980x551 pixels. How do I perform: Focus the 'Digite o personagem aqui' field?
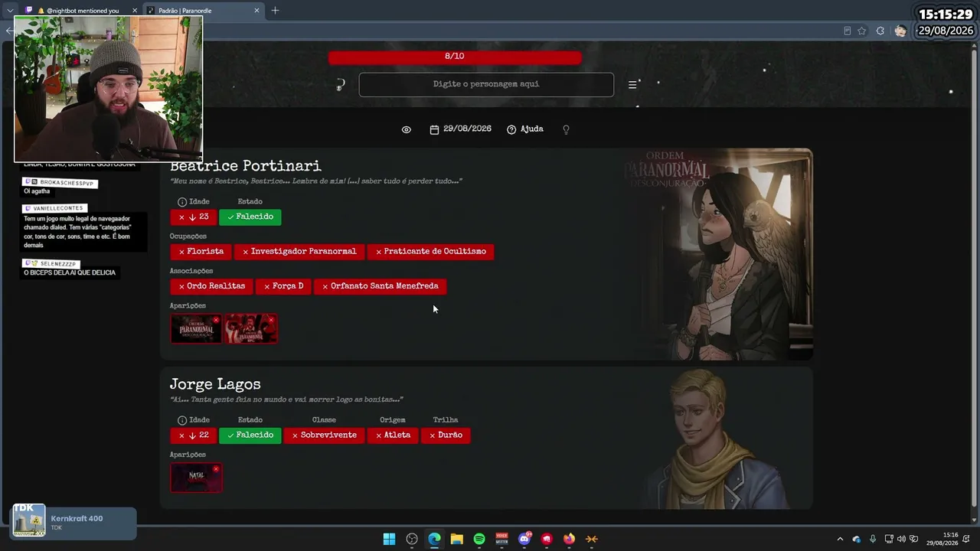[486, 84]
